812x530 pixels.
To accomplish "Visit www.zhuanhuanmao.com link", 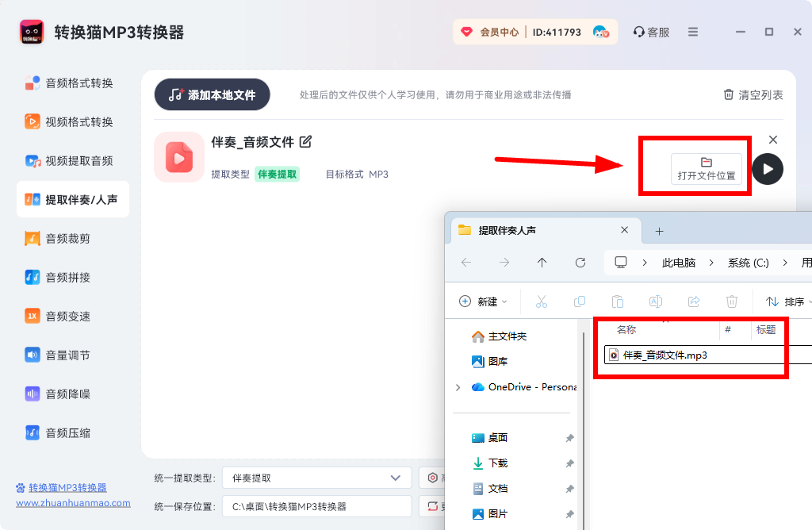I will (73, 502).
